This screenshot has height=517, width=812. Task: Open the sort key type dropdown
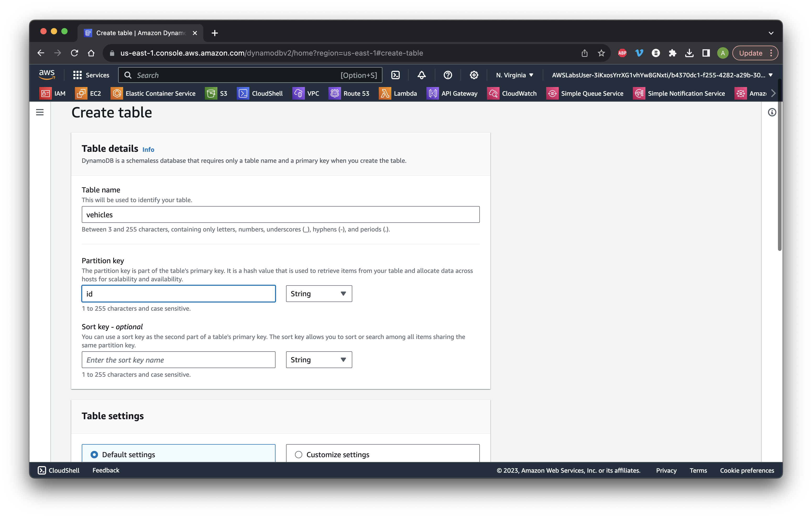click(x=319, y=360)
